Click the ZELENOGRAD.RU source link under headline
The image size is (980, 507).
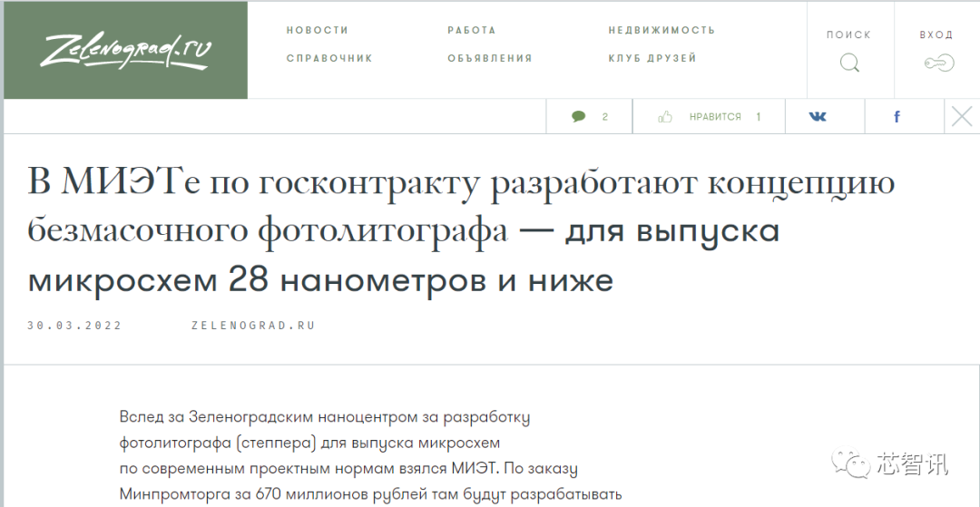click(253, 326)
